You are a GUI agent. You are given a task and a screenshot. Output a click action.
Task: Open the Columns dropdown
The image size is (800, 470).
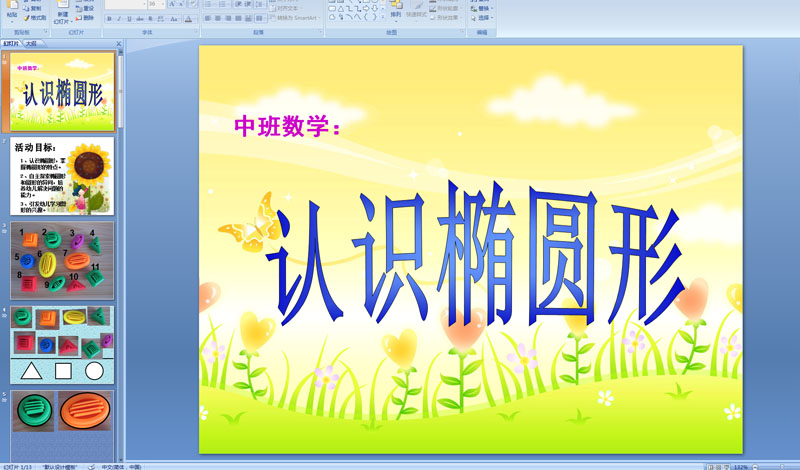[260, 18]
